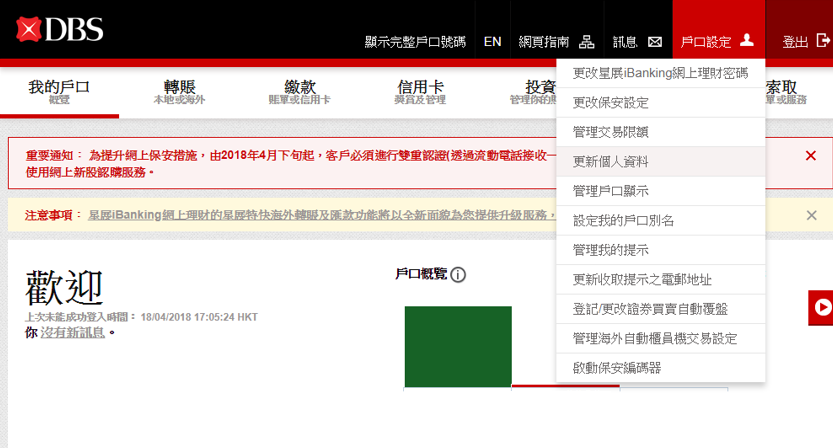
Task: Select 管理交易限額 menu entry
Action: tap(610, 132)
